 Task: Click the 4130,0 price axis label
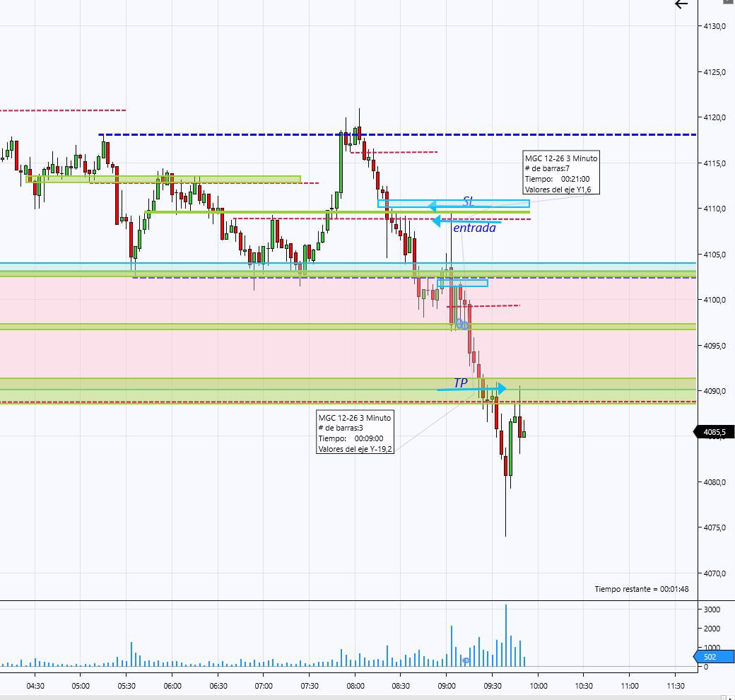tap(715, 27)
